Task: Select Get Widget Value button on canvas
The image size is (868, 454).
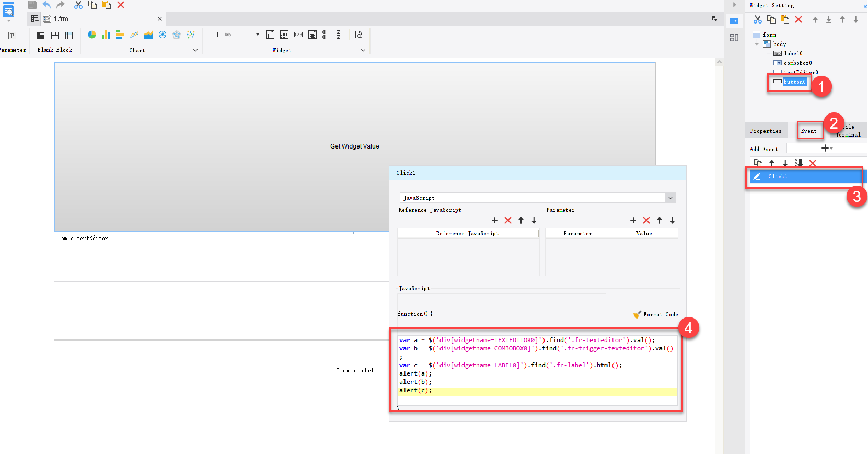Action: (x=355, y=146)
